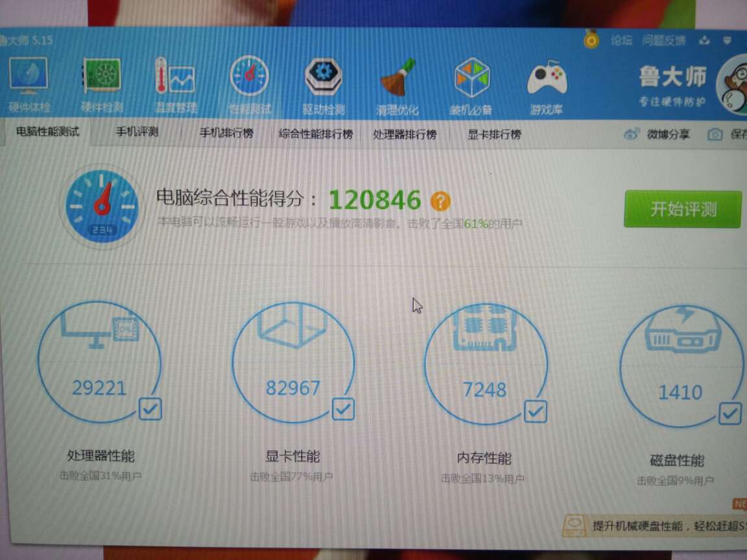The width and height of the screenshot is (747, 560).
Task: Open the 游戏库 game controller icon
Action: 547,77
